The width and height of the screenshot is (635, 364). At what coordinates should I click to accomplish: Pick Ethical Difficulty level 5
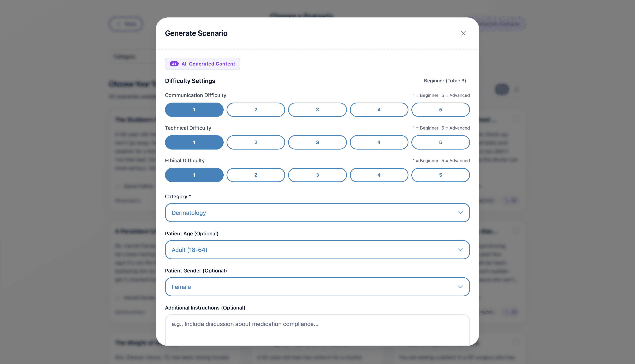coord(440,175)
